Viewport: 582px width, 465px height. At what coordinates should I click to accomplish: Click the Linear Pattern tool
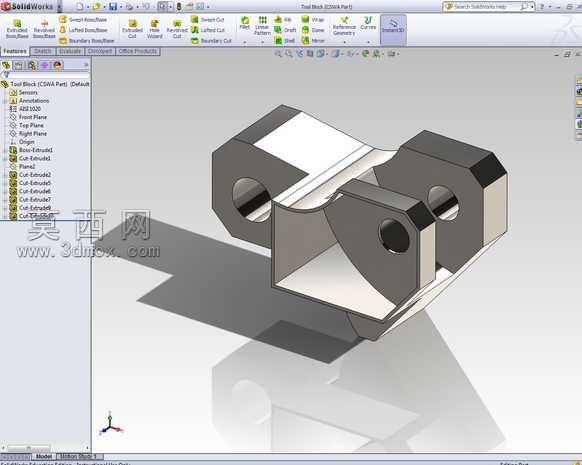pyautogui.click(x=262, y=26)
